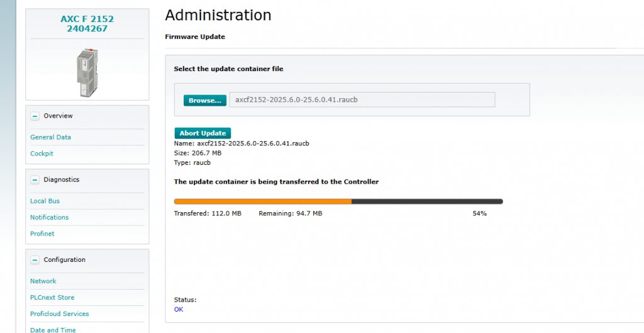Collapse the Configuration section minus icon

coord(35,260)
